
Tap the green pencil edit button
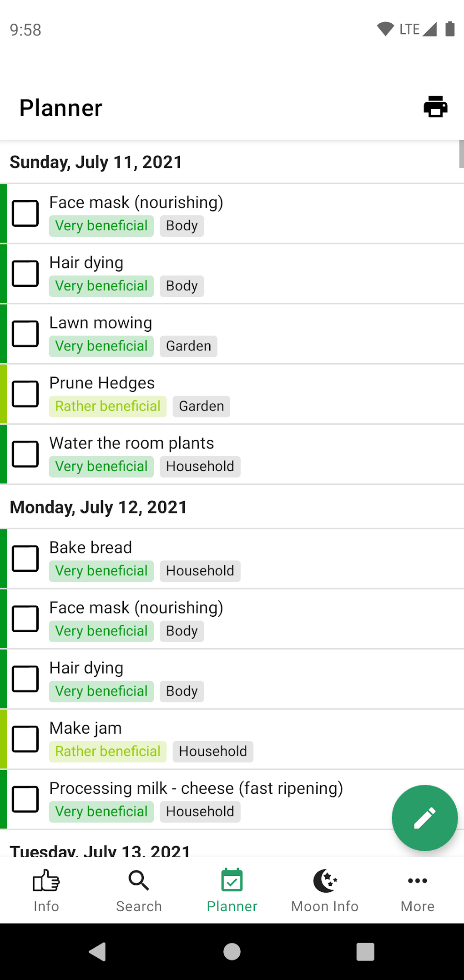[424, 818]
